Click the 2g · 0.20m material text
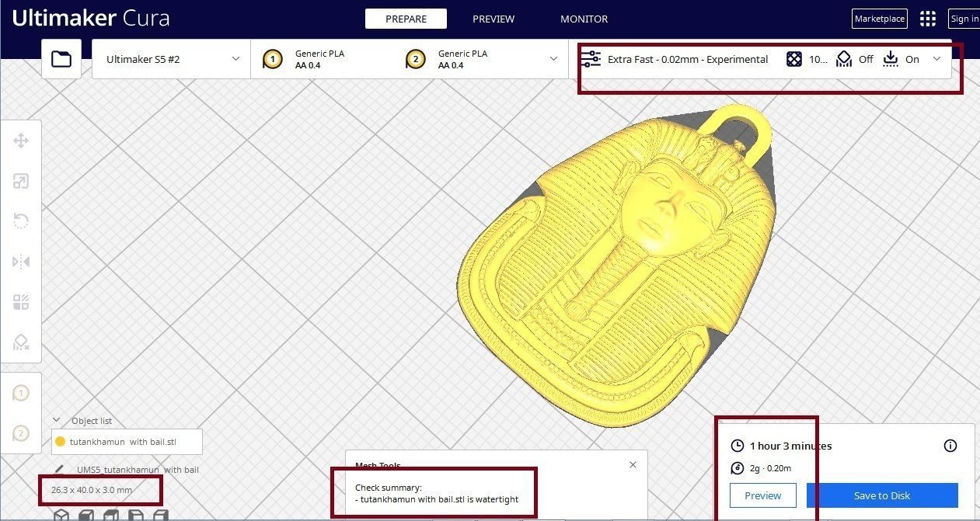 (770, 468)
